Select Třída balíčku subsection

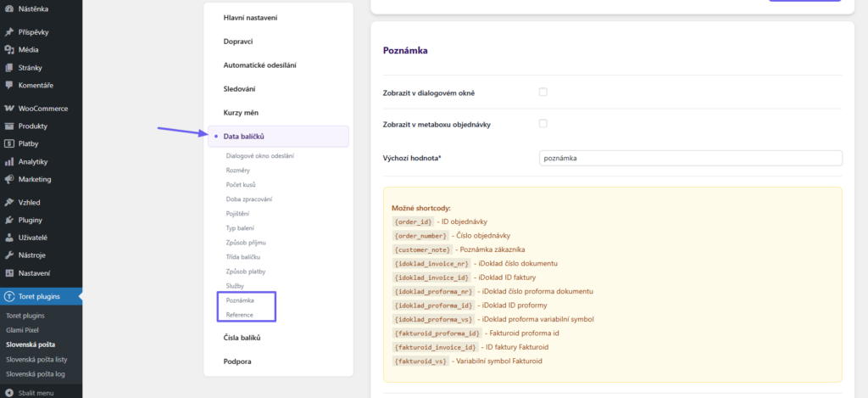pos(243,257)
